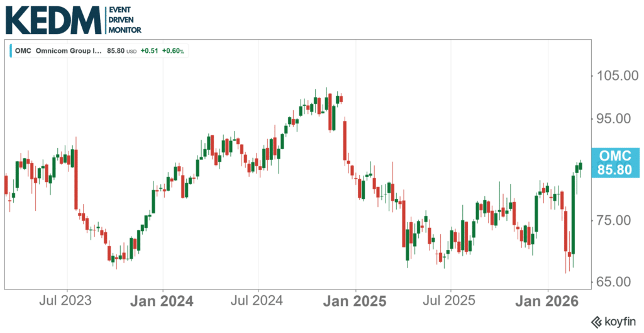Click the +0.51 price change in legend

click(149, 50)
